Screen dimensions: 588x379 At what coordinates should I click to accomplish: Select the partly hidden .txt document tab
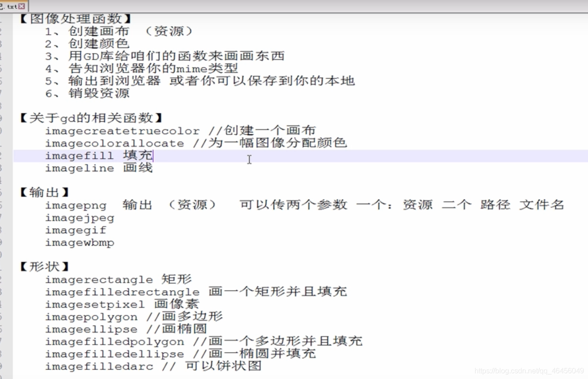pos(13,6)
